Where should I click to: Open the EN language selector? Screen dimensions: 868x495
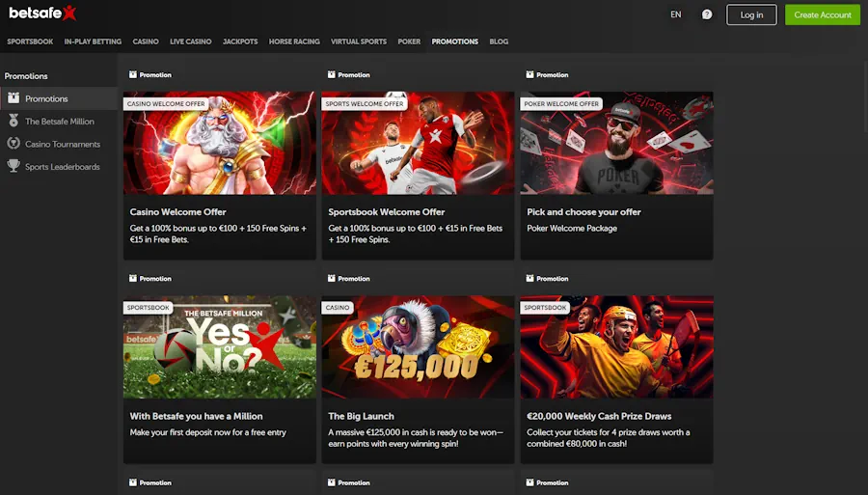pyautogui.click(x=676, y=14)
